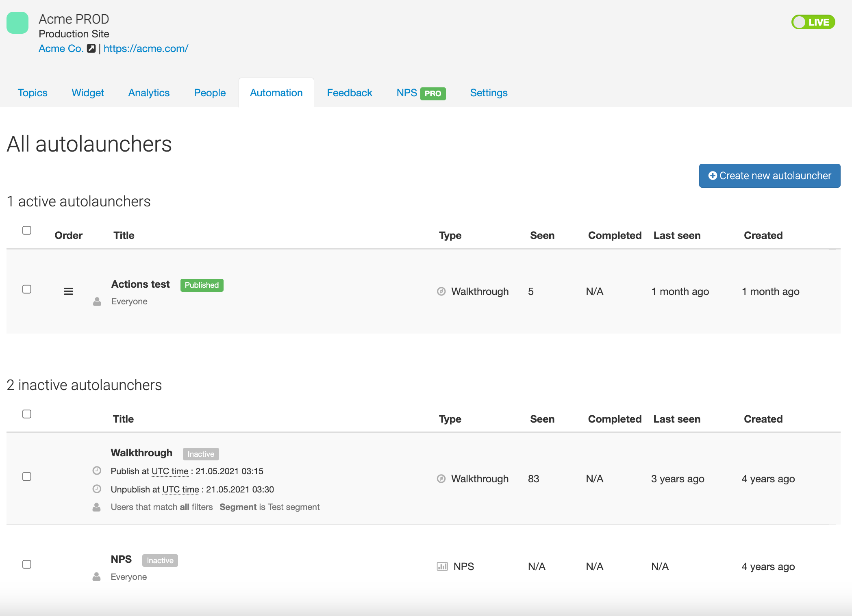Viewport: 852px width, 616px height.
Task: Switch to the Feedback tab
Action: [x=349, y=93]
